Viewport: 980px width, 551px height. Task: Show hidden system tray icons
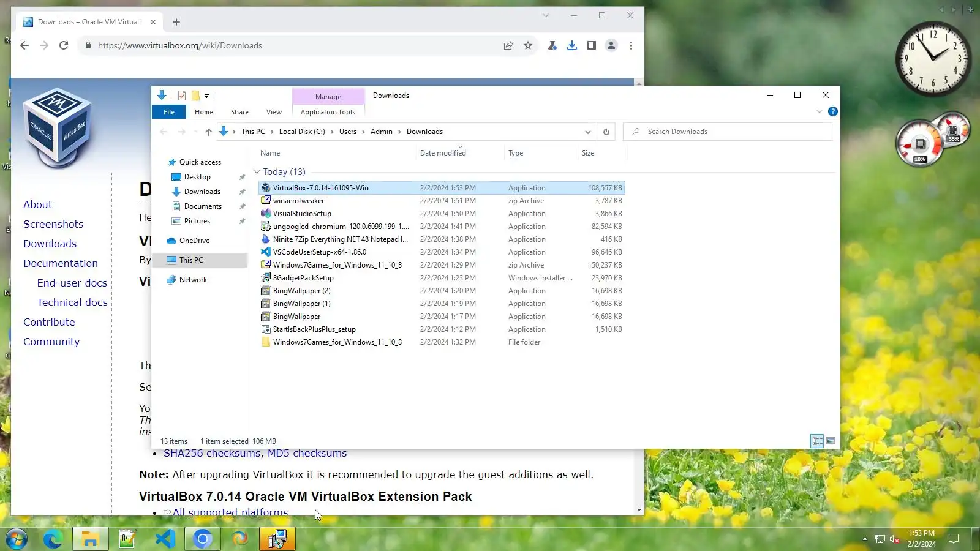pos(865,539)
